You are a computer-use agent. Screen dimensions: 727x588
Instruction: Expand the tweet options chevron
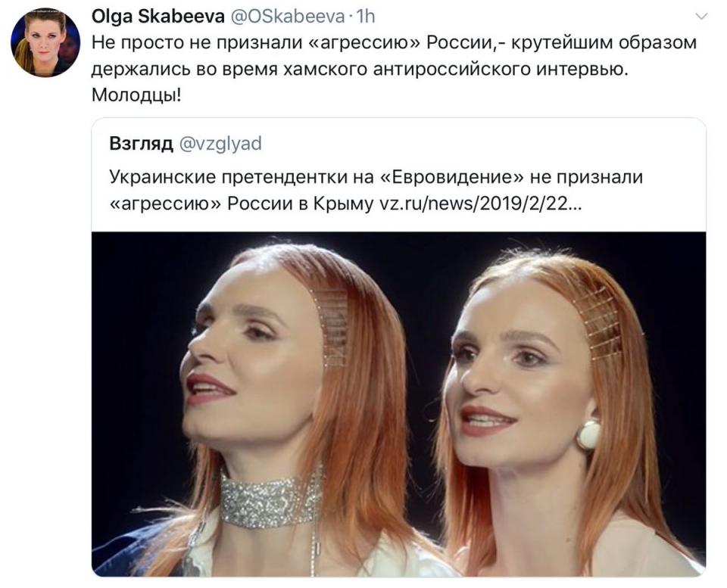click(702, 17)
